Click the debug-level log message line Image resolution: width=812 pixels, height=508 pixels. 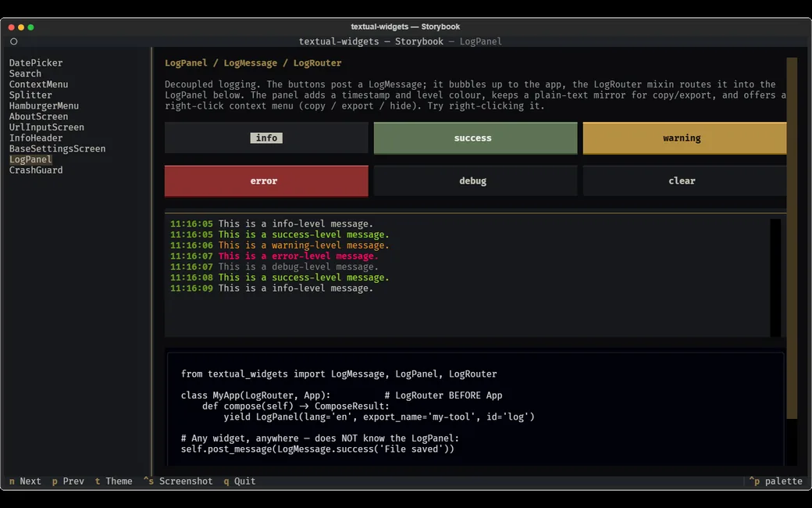(274, 267)
